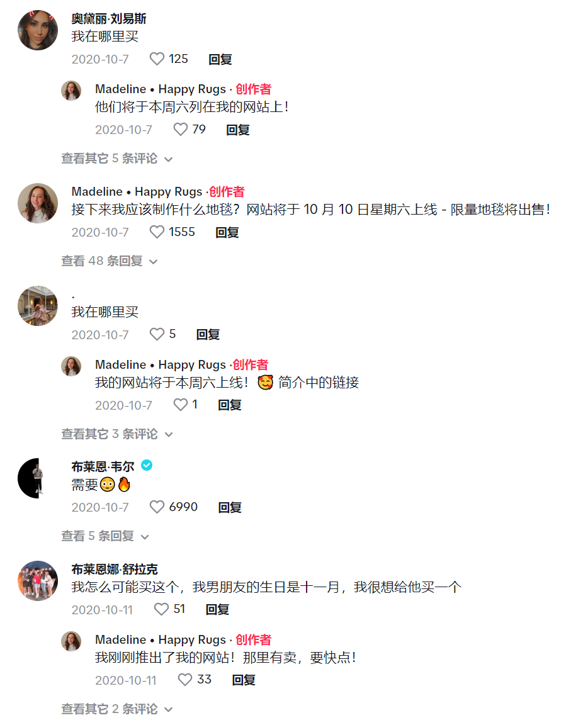Like the creator reply with 33 likes

pyautogui.click(x=185, y=679)
